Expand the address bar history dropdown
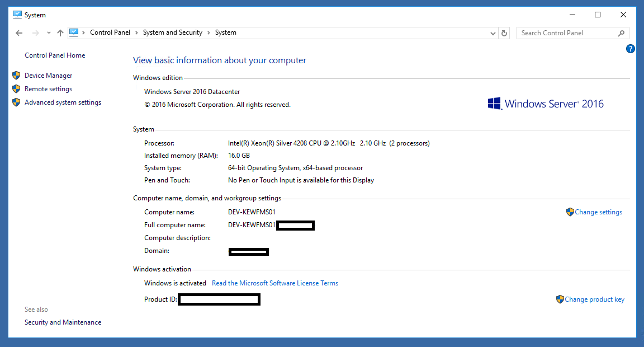This screenshot has width=644, height=347. tap(493, 33)
